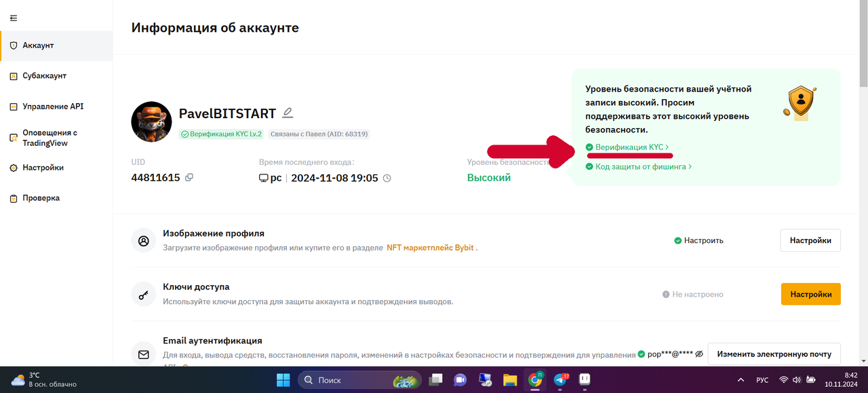Open the clock and date 10.11.2024

(841, 380)
